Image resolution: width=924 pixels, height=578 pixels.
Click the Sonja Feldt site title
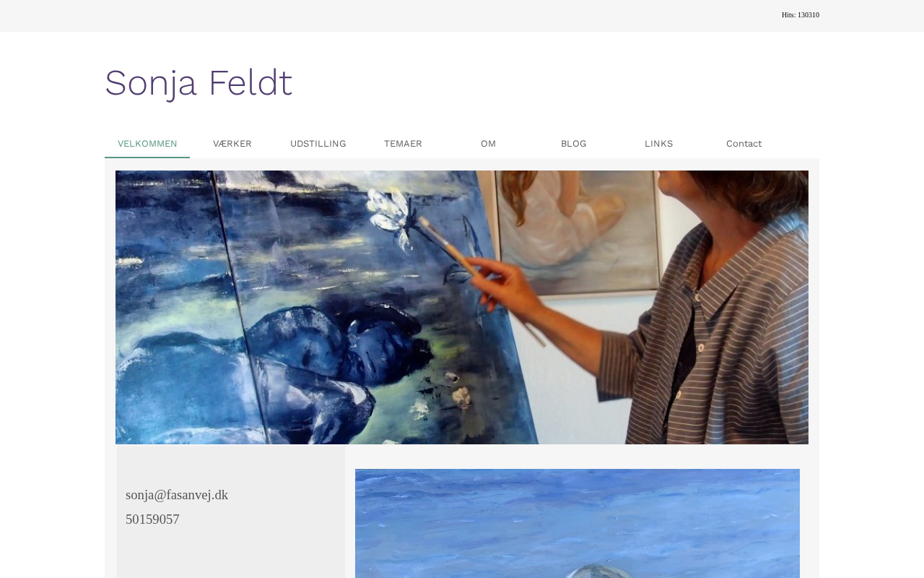coord(199,82)
